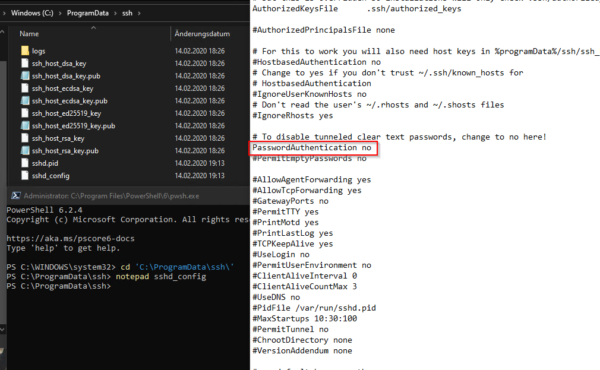This screenshot has height=370, width=600.
Task: Click the #IgnoreUserKnownHosts no line
Action: 309,94
